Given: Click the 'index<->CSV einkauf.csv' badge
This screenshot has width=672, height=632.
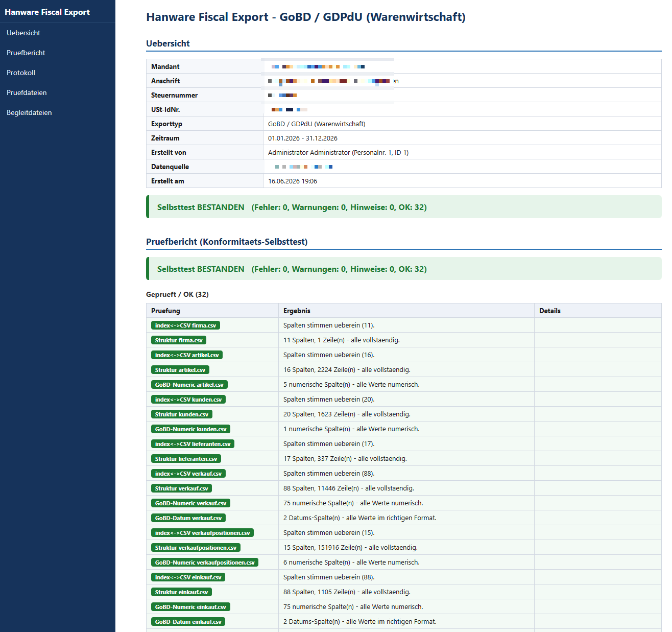Looking at the screenshot, I should (x=188, y=577).
